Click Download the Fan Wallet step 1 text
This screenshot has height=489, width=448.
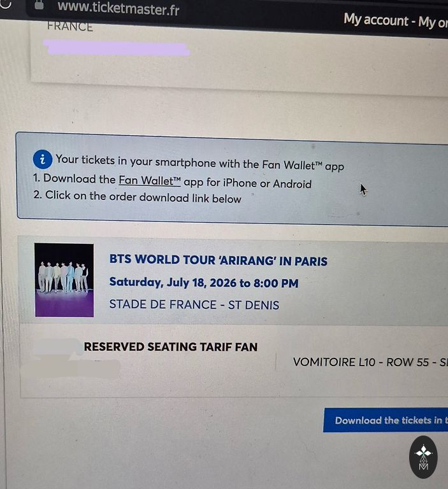coord(172,181)
